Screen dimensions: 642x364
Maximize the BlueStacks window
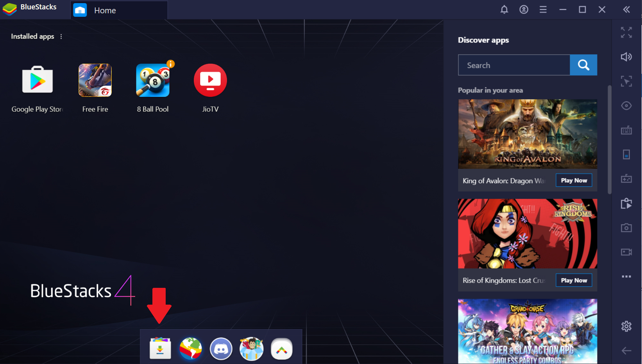click(x=582, y=10)
